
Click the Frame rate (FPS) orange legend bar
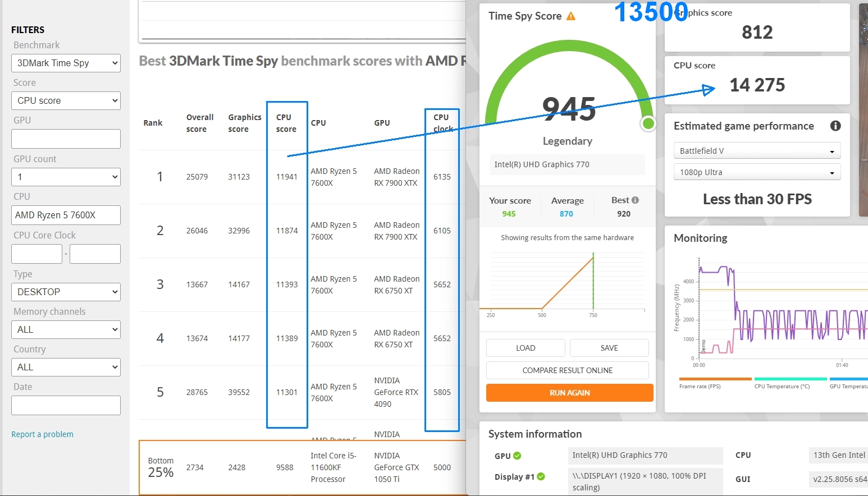(x=715, y=379)
